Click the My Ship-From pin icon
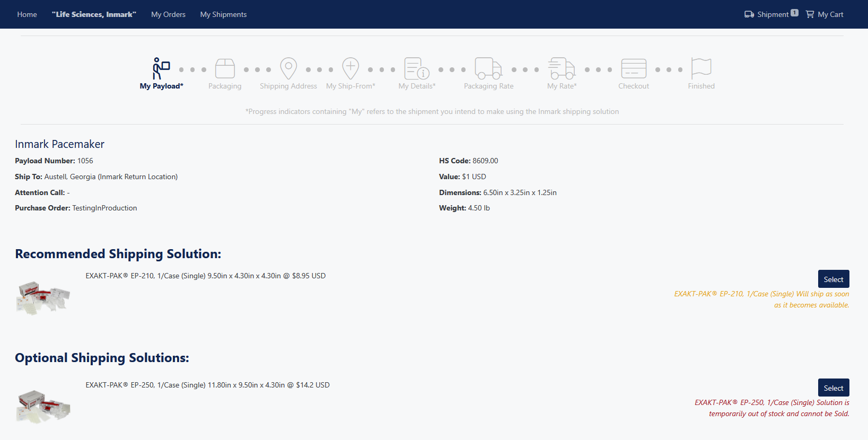 [x=350, y=68]
